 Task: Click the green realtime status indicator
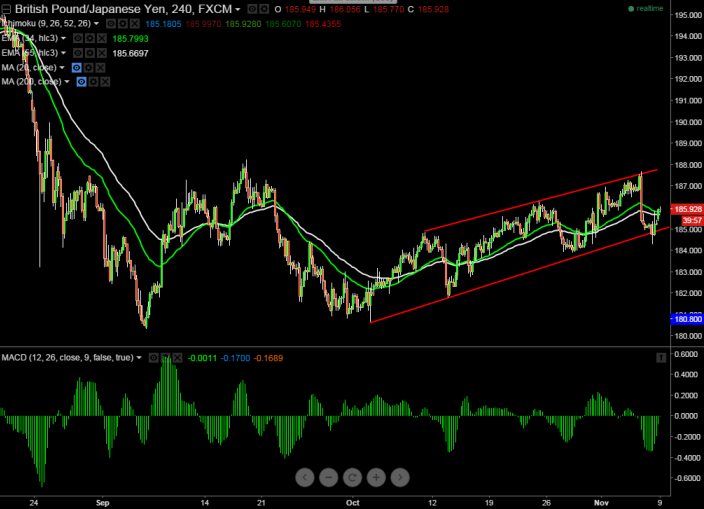(x=646, y=9)
